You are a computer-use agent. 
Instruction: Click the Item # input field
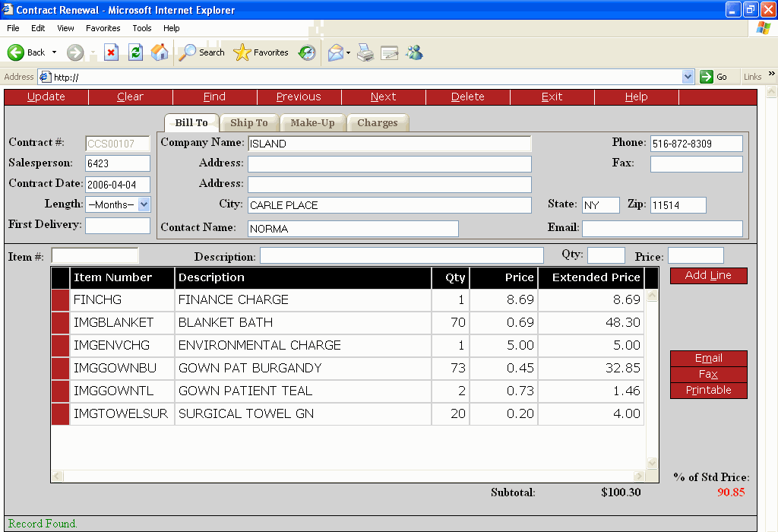click(x=95, y=255)
